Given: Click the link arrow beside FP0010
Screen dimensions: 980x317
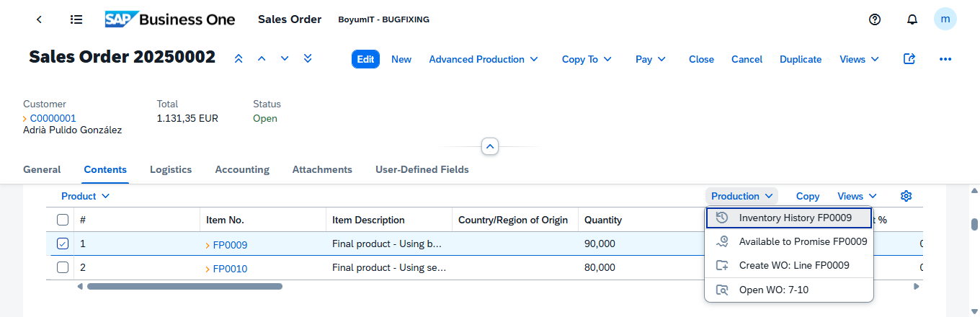Looking at the screenshot, I should pos(208,269).
